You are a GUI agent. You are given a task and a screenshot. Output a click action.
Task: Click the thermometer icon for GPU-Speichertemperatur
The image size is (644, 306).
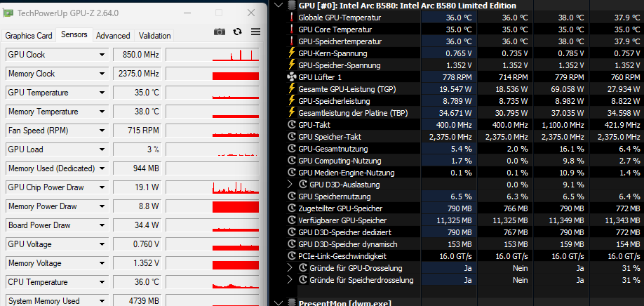coord(292,41)
